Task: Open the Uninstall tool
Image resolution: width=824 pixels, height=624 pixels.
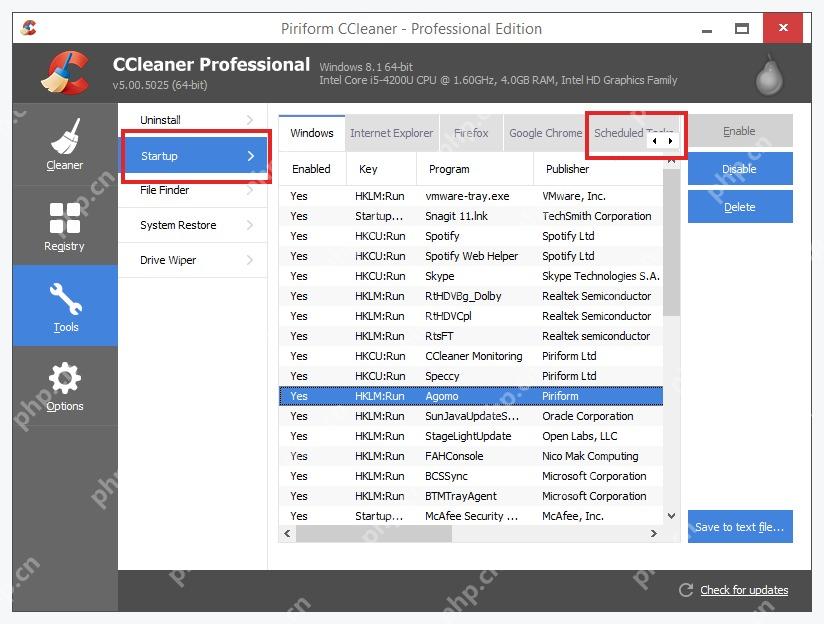Action: point(193,120)
